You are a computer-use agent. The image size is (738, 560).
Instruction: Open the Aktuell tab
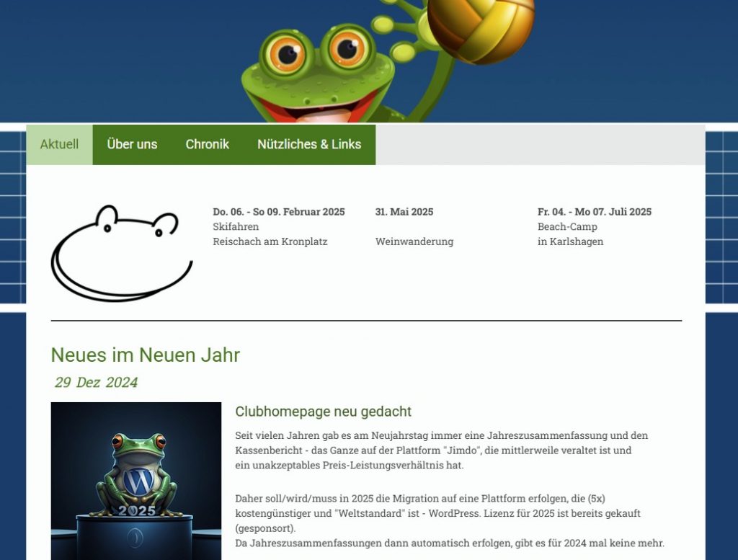click(59, 144)
